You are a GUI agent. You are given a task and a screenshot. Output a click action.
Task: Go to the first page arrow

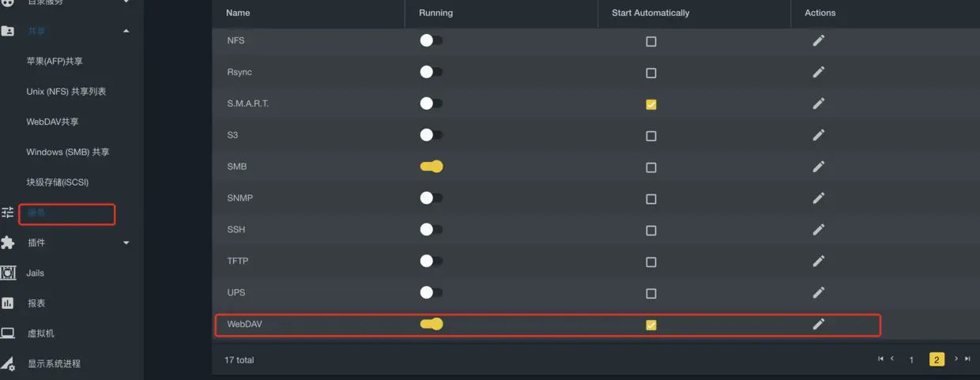[880, 359]
